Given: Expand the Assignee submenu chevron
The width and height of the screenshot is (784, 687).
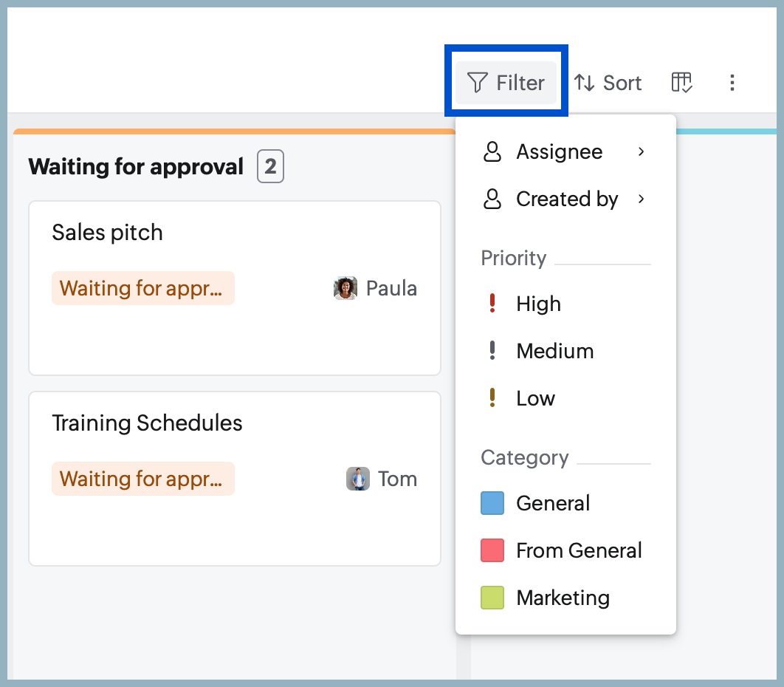Looking at the screenshot, I should [x=641, y=151].
